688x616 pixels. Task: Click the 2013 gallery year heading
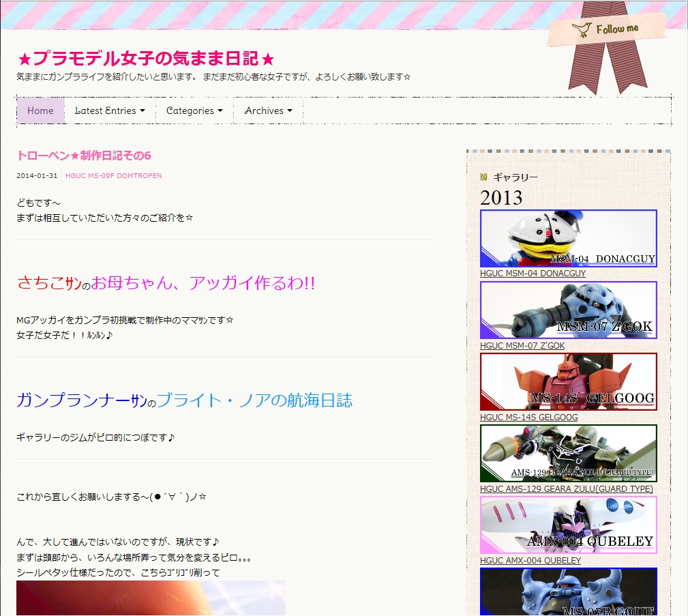click(x=501, y=198)
